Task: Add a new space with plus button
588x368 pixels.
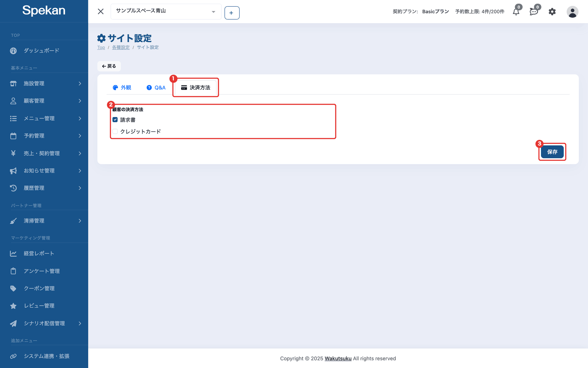Action: [x=232, y=13]
